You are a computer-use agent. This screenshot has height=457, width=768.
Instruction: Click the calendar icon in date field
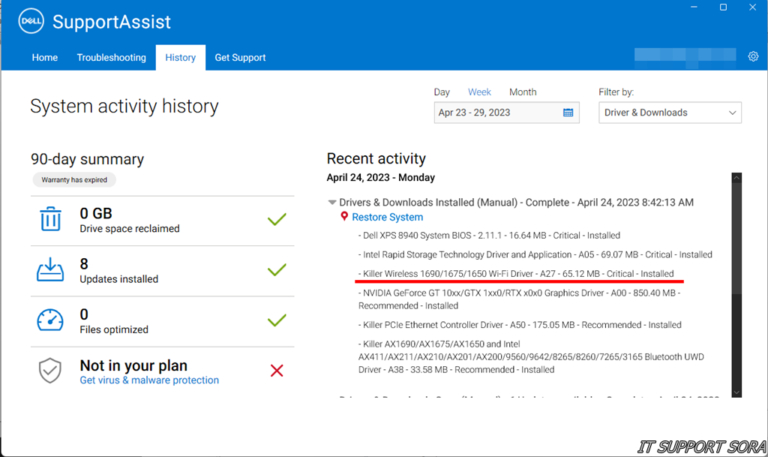tap(568, 113)
